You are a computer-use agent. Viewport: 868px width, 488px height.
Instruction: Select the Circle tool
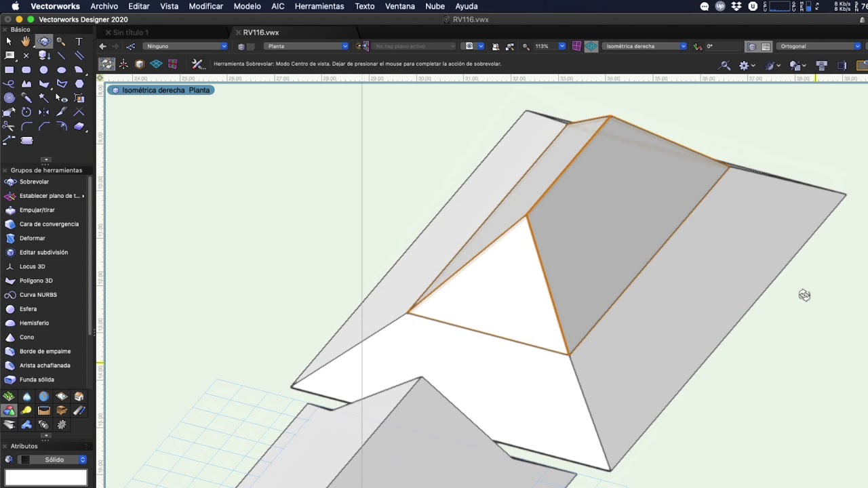tap(44, 70)
